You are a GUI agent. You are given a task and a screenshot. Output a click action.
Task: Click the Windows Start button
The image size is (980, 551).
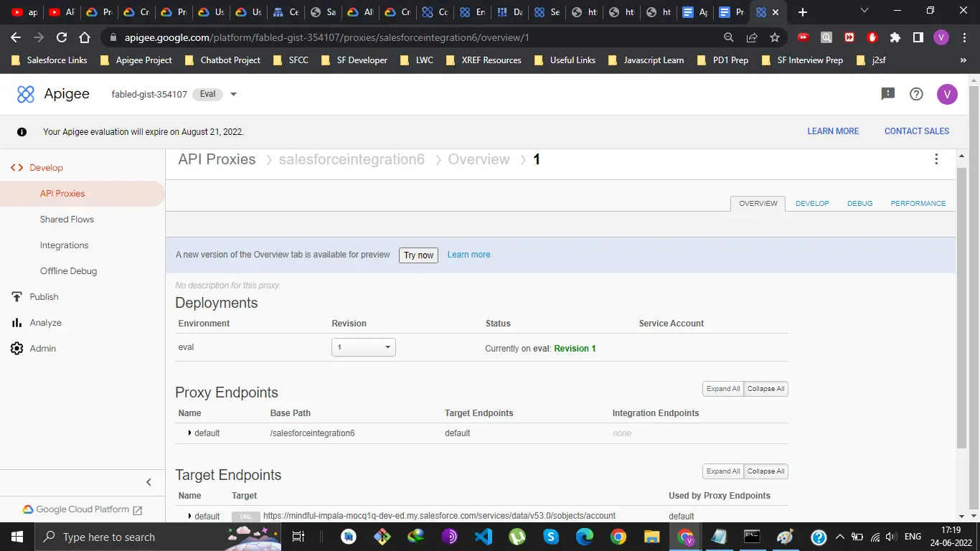(x=17, y=537)
